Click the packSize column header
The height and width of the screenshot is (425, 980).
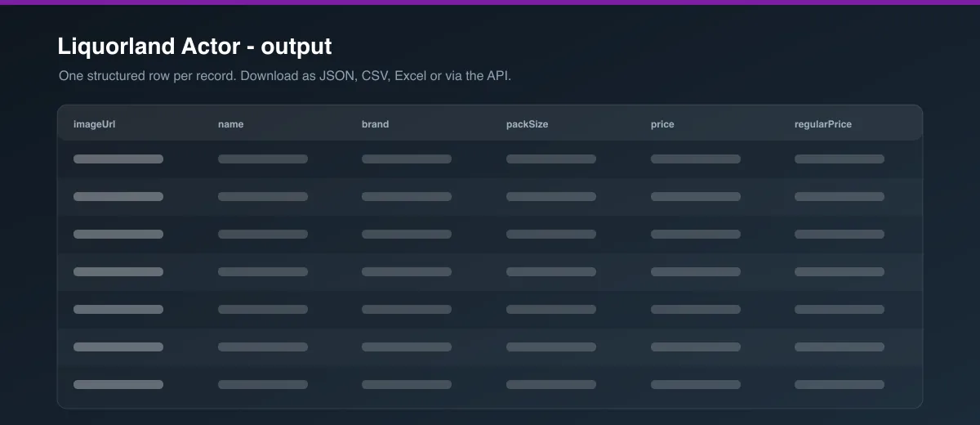528,124
